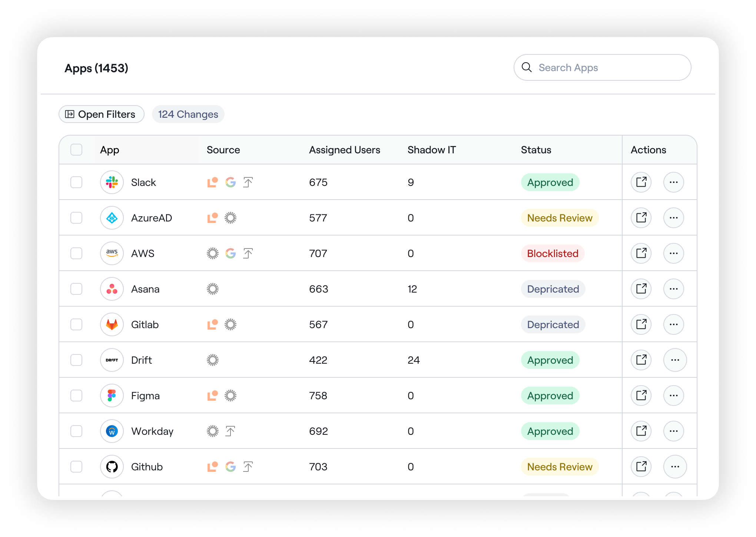Toggle the select-all checkbox in header
Image resolution: width=756 pixels, height=537 pixels.
[x=76, y=150]
